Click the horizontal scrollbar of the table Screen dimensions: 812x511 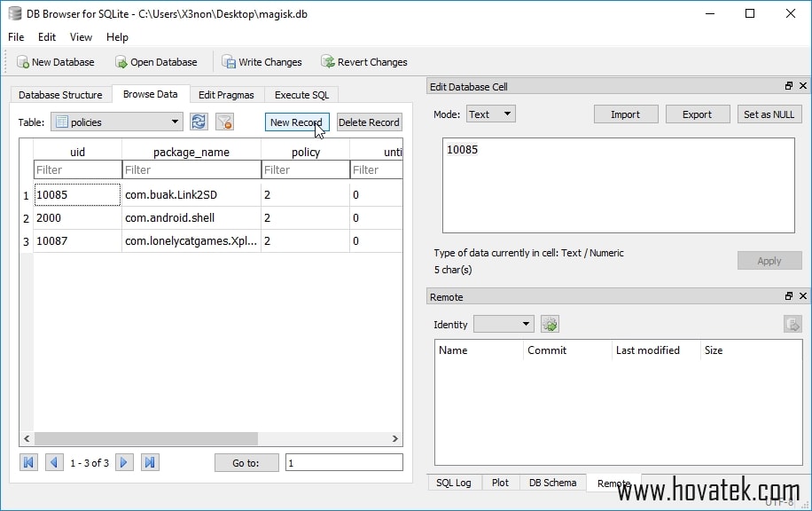tap(146, 438)
